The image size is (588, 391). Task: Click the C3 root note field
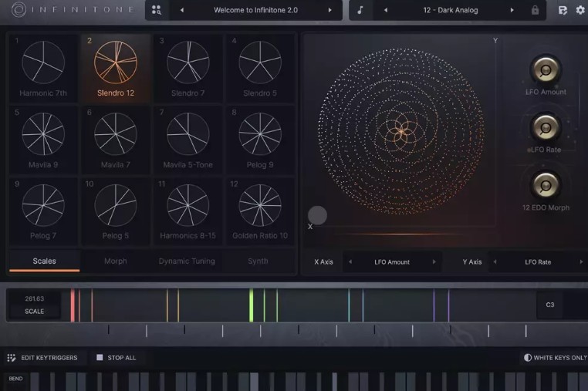click(x=549, y=305)
